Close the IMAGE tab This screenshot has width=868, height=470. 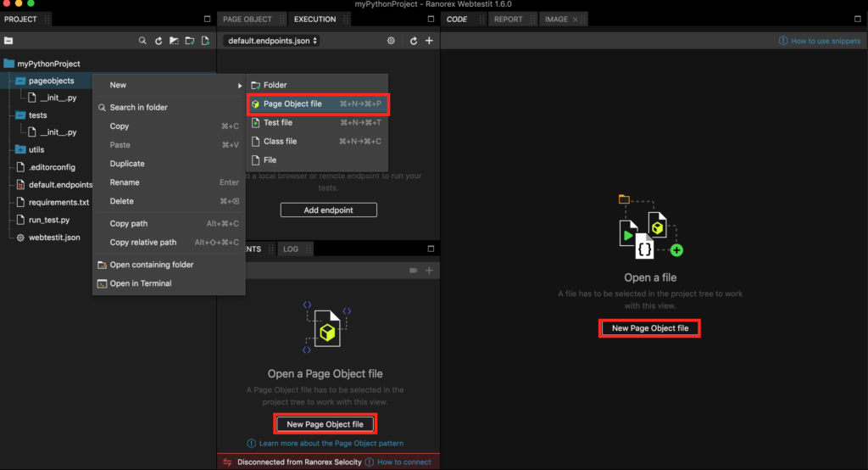pyautogui.click(x=576, y=20)
